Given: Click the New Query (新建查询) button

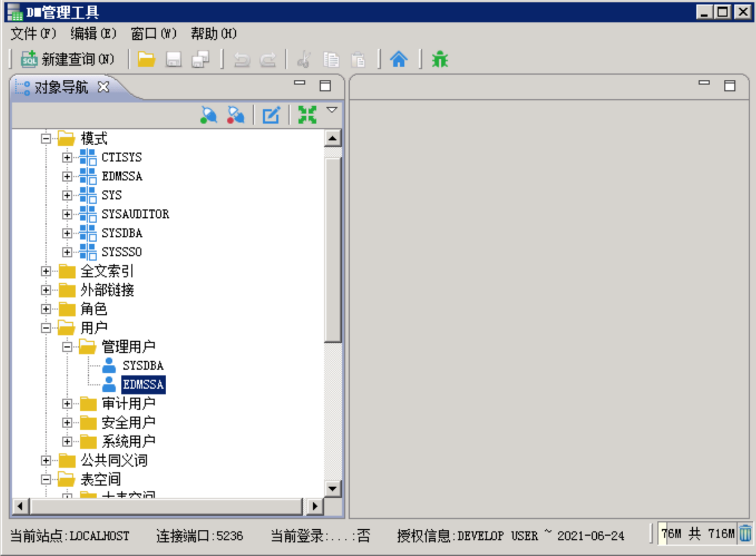Looking at the screenshot, I should click(x=68, y=60).
